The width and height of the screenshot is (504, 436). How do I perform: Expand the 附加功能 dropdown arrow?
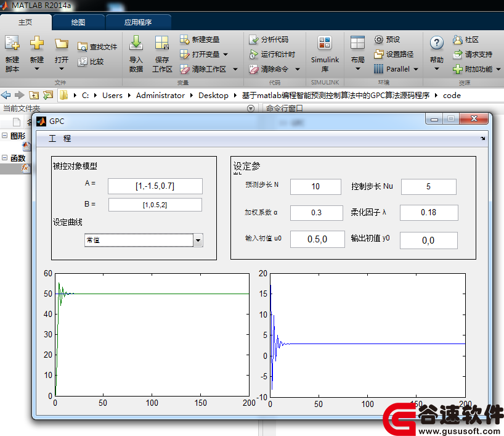tap(498, 69)
